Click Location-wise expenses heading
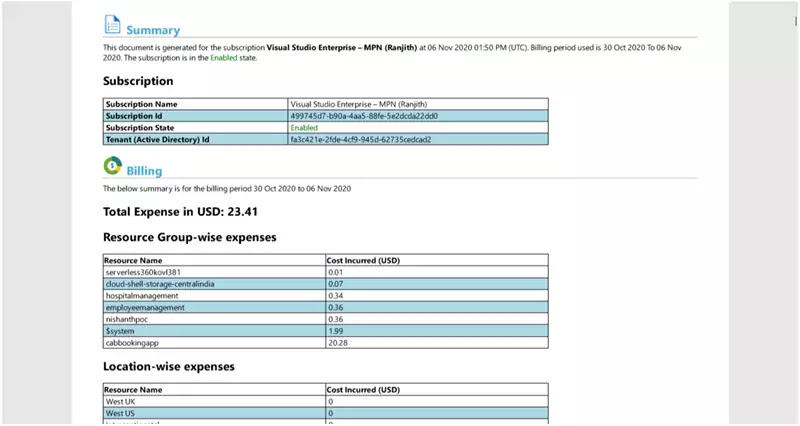This screenshot has height=426, width=800. [169, 366]
